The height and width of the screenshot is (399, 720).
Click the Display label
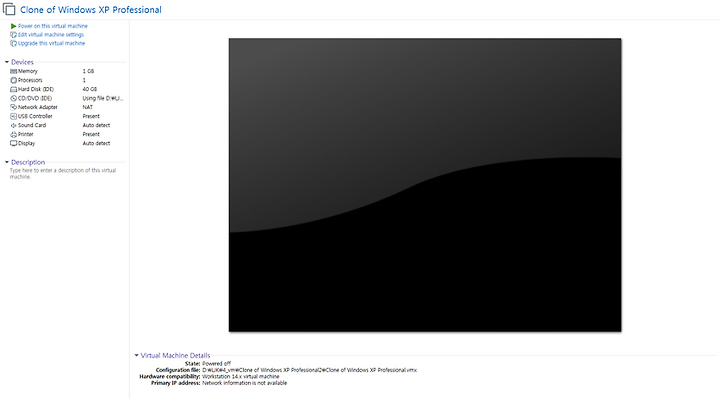pyautogui.click(x=27, y=143)
